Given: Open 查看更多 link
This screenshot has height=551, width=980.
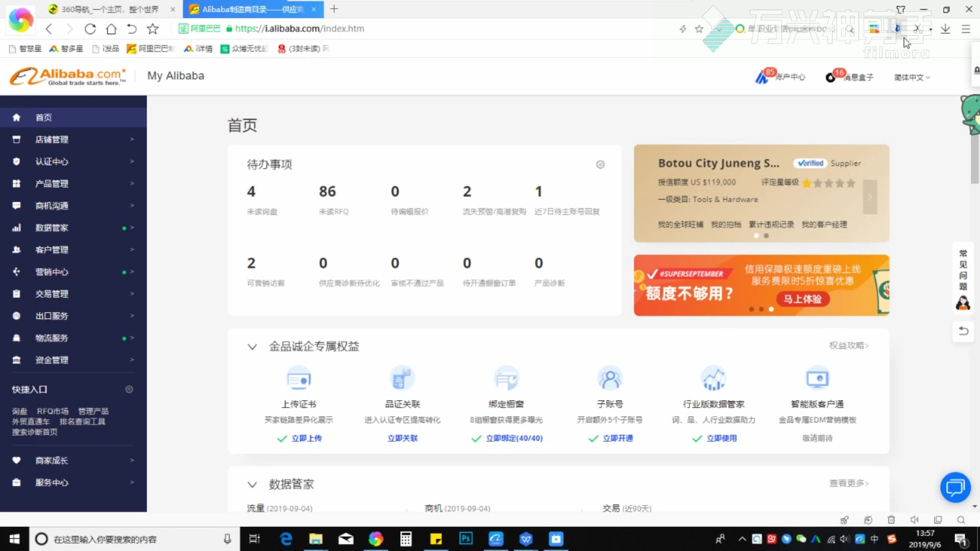Looking at the screenshot, I should tap(848, 483).
